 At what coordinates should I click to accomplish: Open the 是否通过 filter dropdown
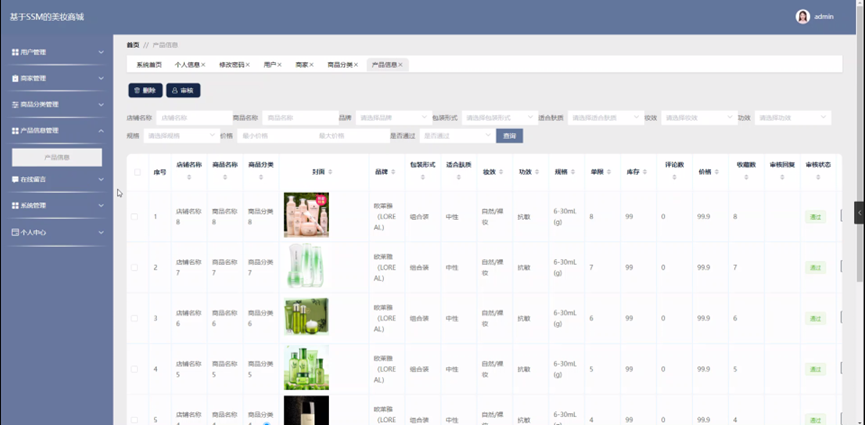pyautogui.click(x=457, y=135)
